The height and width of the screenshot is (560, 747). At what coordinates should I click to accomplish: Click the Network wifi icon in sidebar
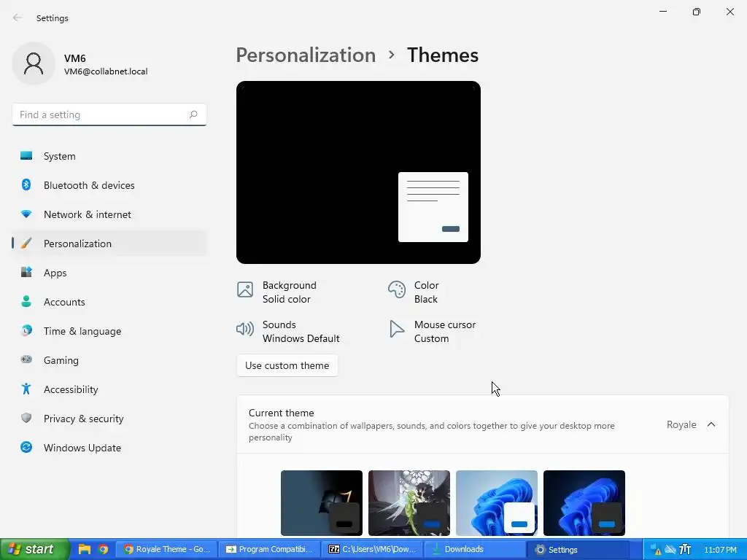point(26,214)
